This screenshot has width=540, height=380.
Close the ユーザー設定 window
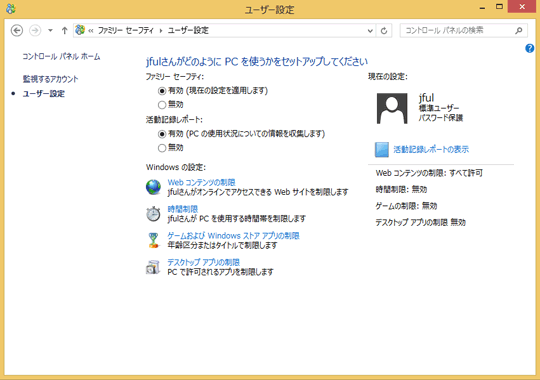522,7
